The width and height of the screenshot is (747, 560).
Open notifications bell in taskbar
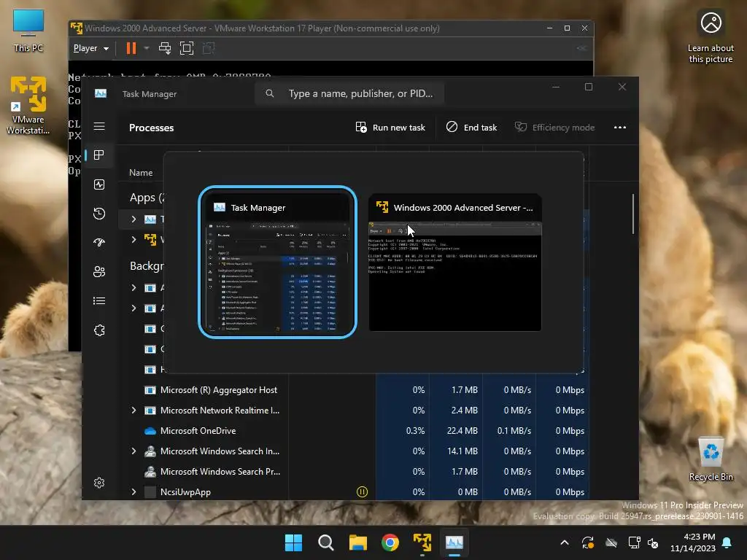click(727, 542)
